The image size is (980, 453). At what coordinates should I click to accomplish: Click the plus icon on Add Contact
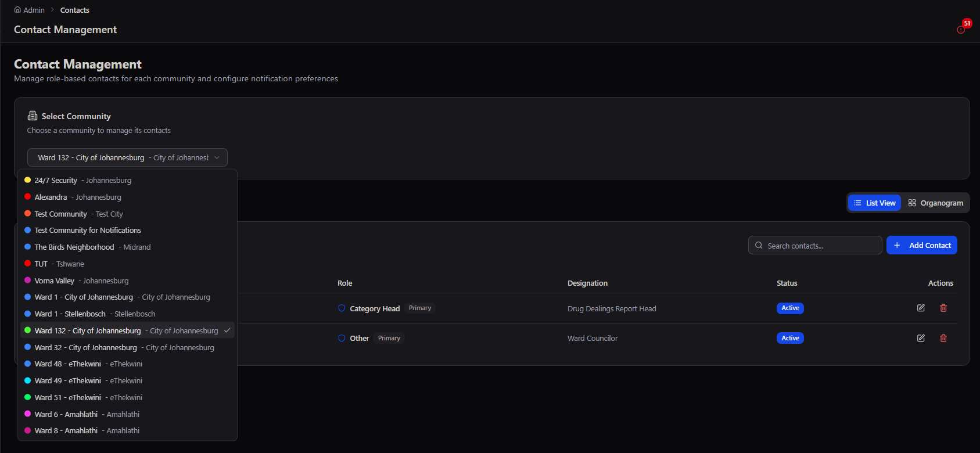pos(897,246)
